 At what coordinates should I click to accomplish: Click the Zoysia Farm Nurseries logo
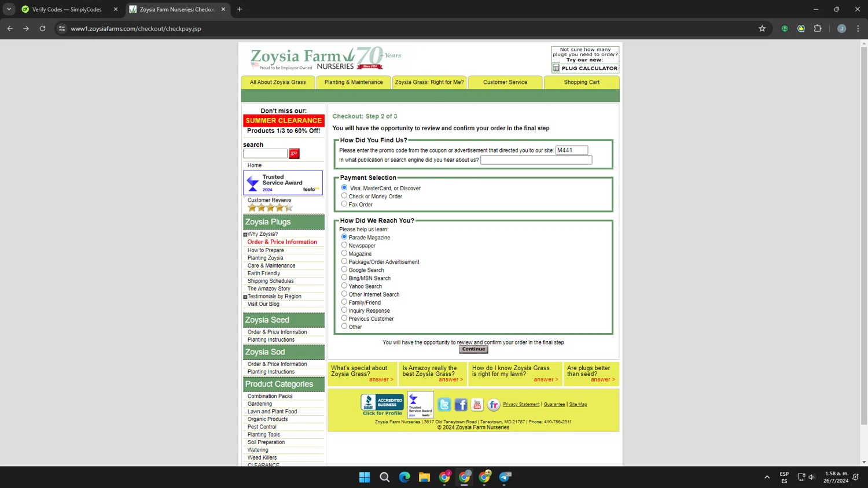(325, 58)
